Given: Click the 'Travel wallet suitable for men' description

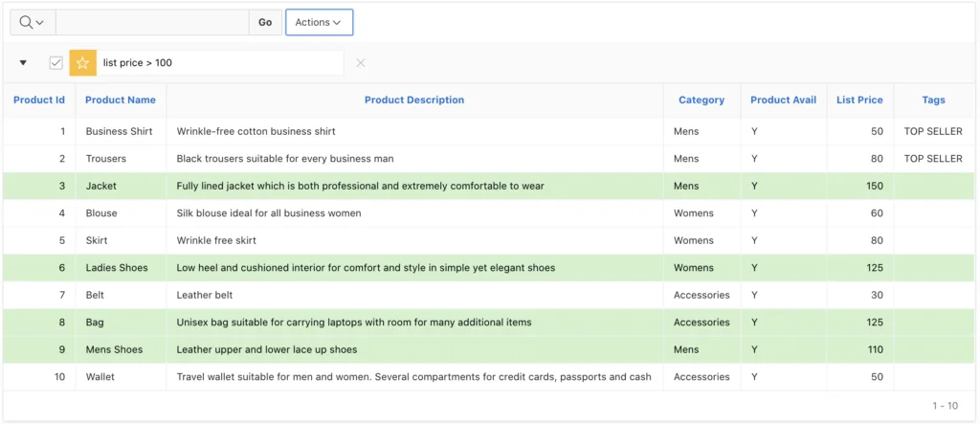Looking at the screenshot, I should [x=413, y=376].
